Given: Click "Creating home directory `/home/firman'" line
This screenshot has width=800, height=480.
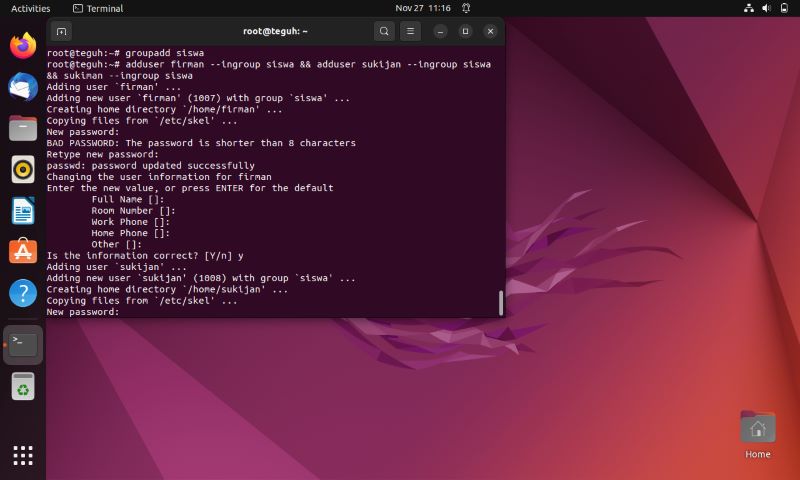Looking at the screenshot, I should point(164,109).
